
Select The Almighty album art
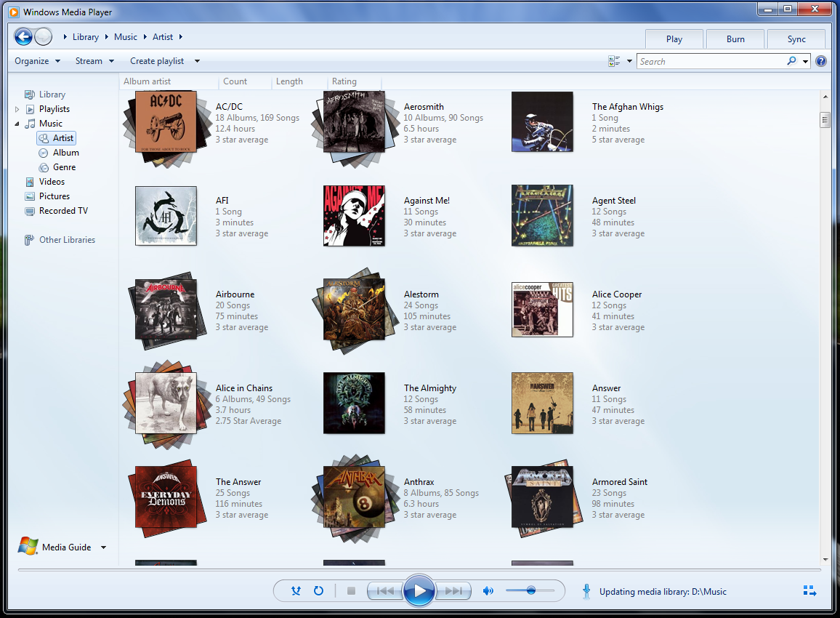(354, 403)
